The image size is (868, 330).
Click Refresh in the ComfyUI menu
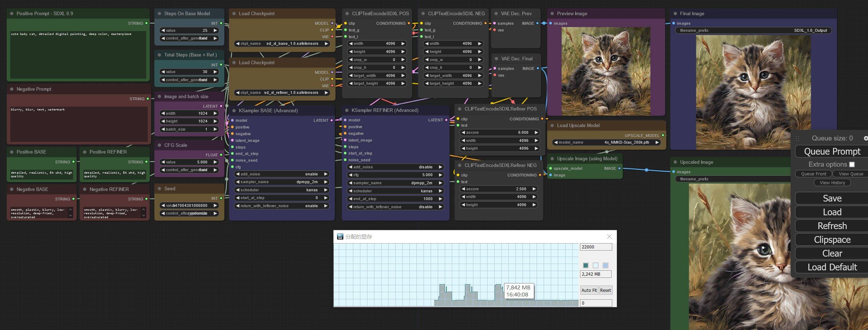click(832, 226)
